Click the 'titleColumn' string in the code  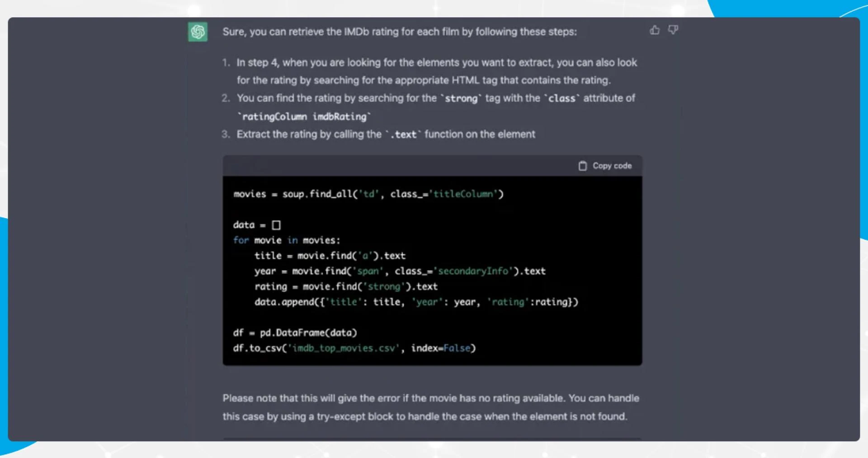pos(463,194)
